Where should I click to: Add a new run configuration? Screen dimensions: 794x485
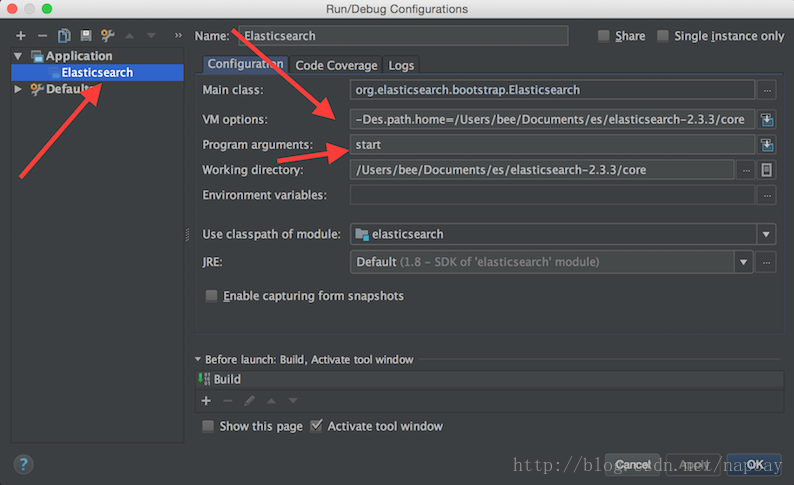[21, 36]
